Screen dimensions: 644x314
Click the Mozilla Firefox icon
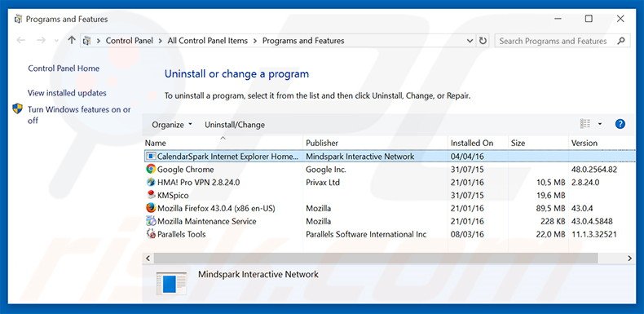[151, 208]
